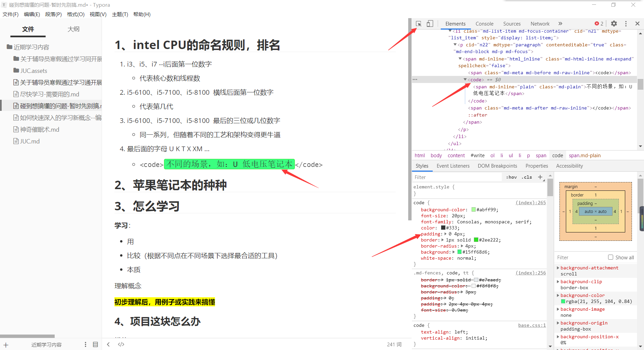The width and height of the screenshot is (644, 350).
Task: Toggle the .cls class editor in Styles
Action: click(x=526, y=177)
